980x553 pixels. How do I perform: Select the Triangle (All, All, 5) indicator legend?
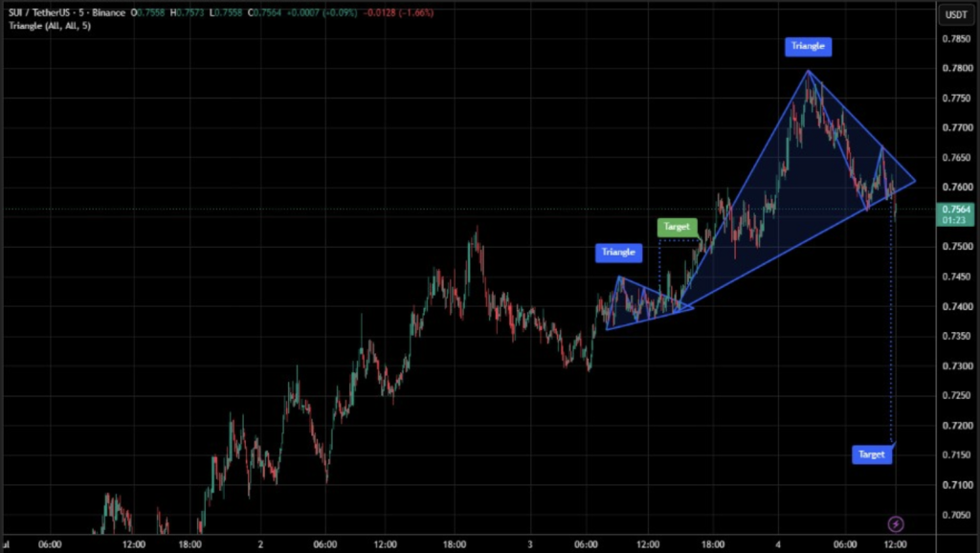coord(50,26)
